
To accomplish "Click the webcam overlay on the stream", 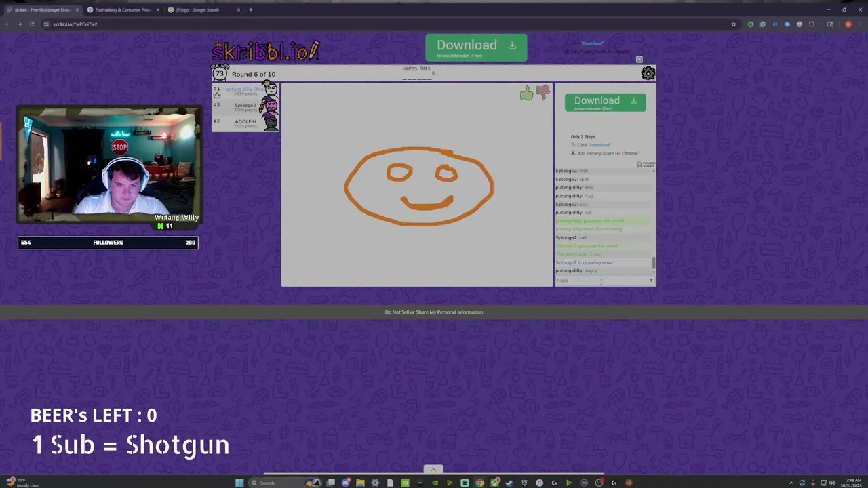I will (x=108, y=165).
